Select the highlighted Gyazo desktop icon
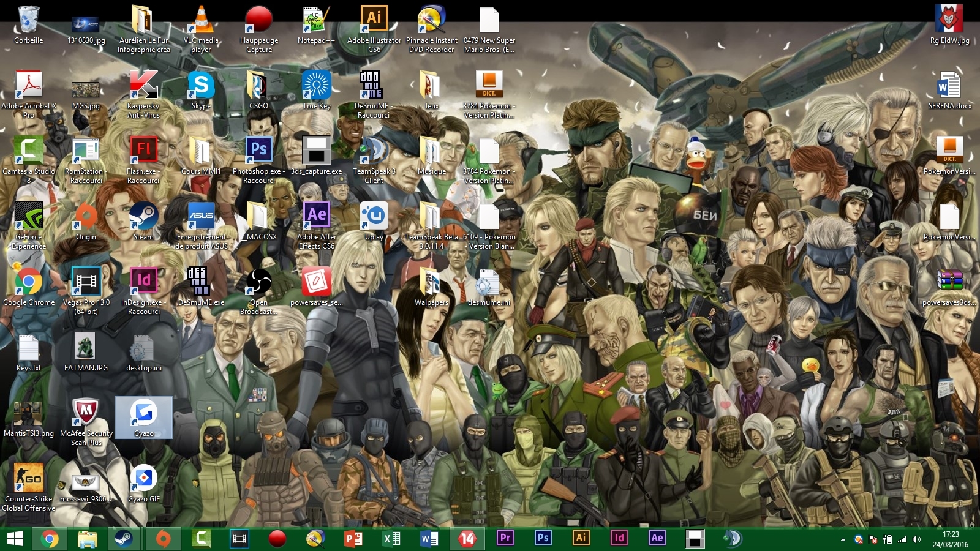This screenshot has width=980, height=551. [x=144, y=418]
